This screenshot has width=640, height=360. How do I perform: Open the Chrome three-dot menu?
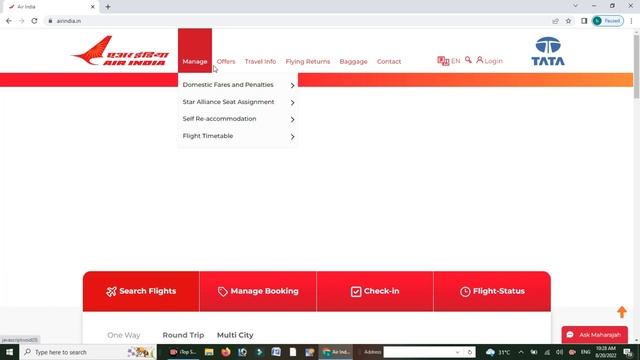(x=631, y=21)
